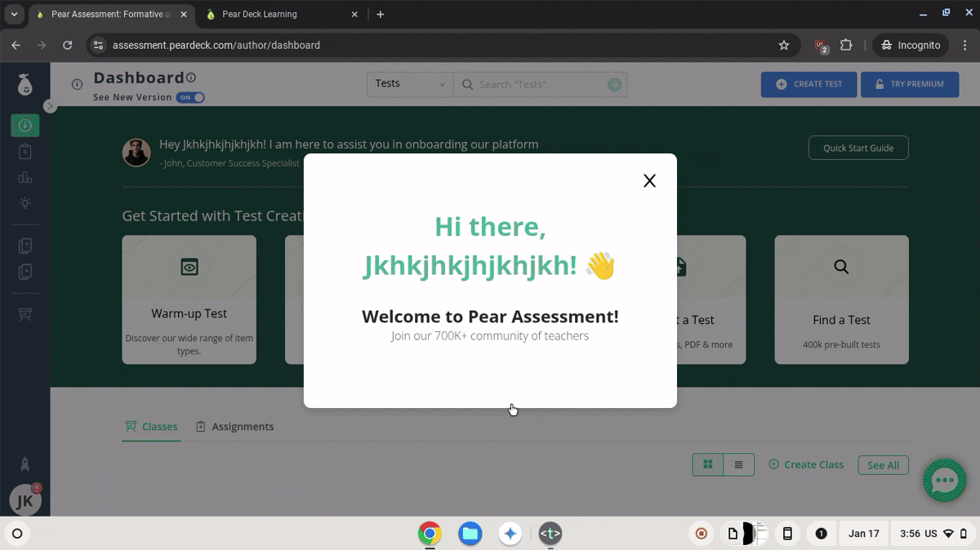Screen dimensions: 980x550
Task: Open the Insights bar chart sidebar icon
Action: click(x=24, y=177)
